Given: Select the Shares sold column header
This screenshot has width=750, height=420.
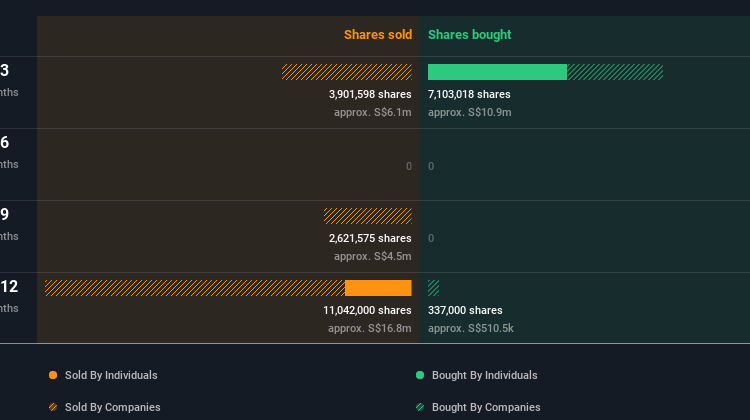Looking at the screenshot, I should 378,35.
